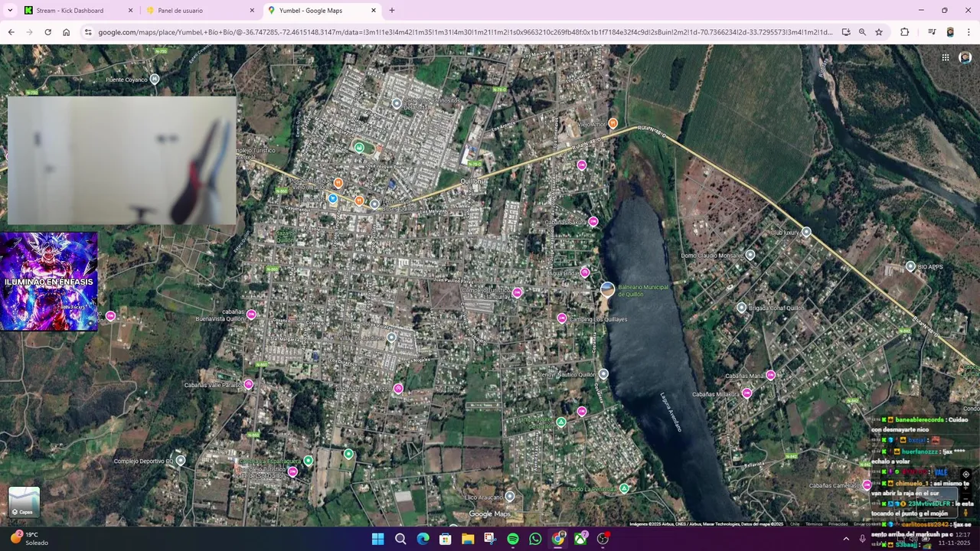Click the Cabañas Camelias lodging pin

click(867, 485)
